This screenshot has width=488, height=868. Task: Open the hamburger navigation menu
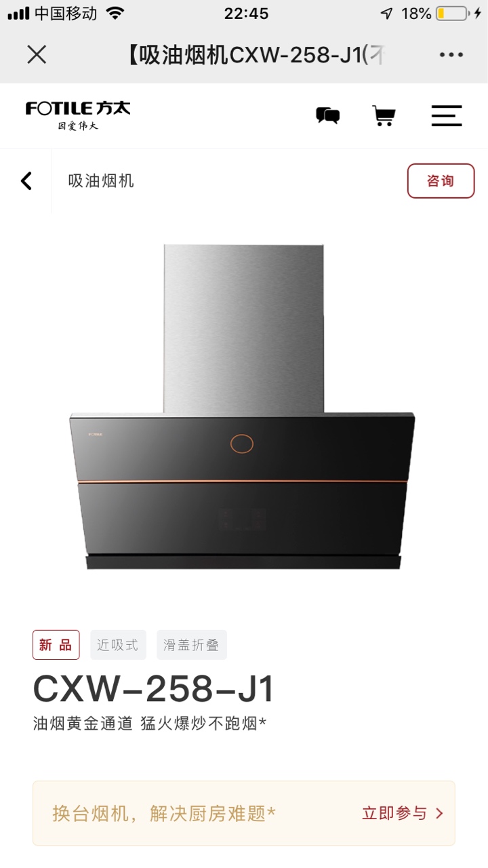(x=447, y=116)
